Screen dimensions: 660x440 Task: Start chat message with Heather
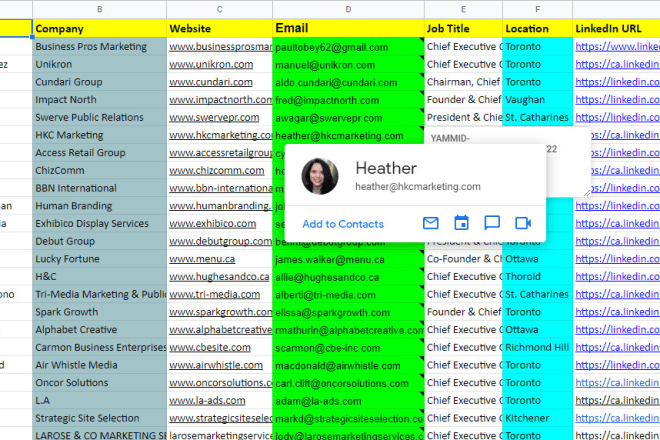click(x=492, y=223)
